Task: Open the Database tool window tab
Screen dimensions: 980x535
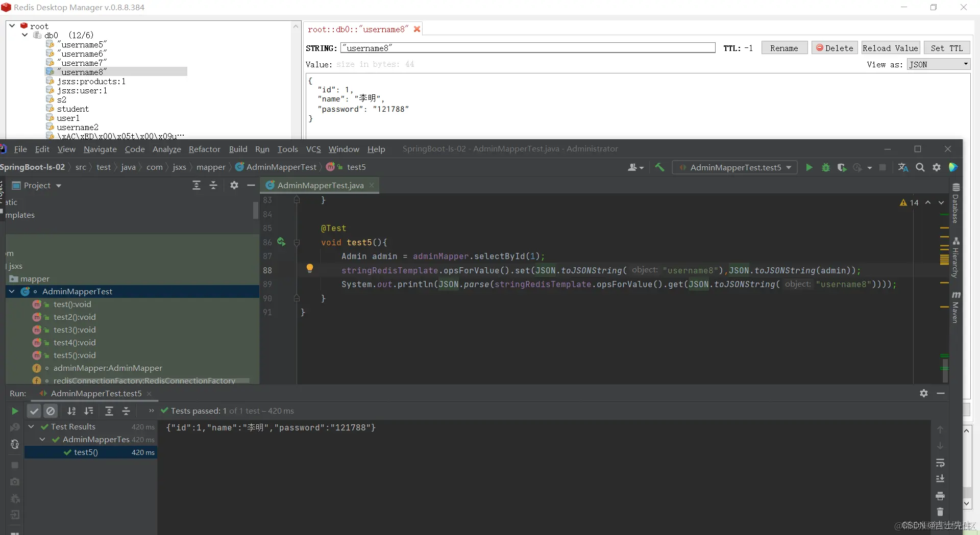Action: tap(956, 203)
